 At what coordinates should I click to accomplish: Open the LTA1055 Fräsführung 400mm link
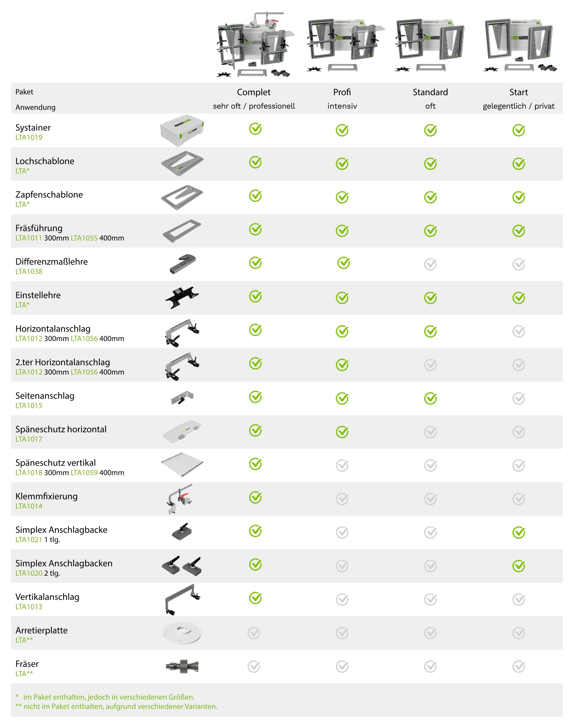[84, 238]
